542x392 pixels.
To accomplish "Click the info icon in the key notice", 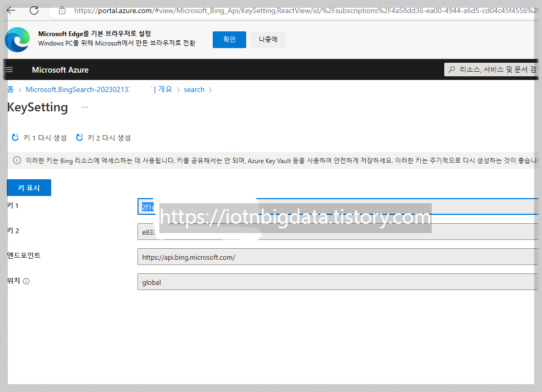I will (17, 160).
